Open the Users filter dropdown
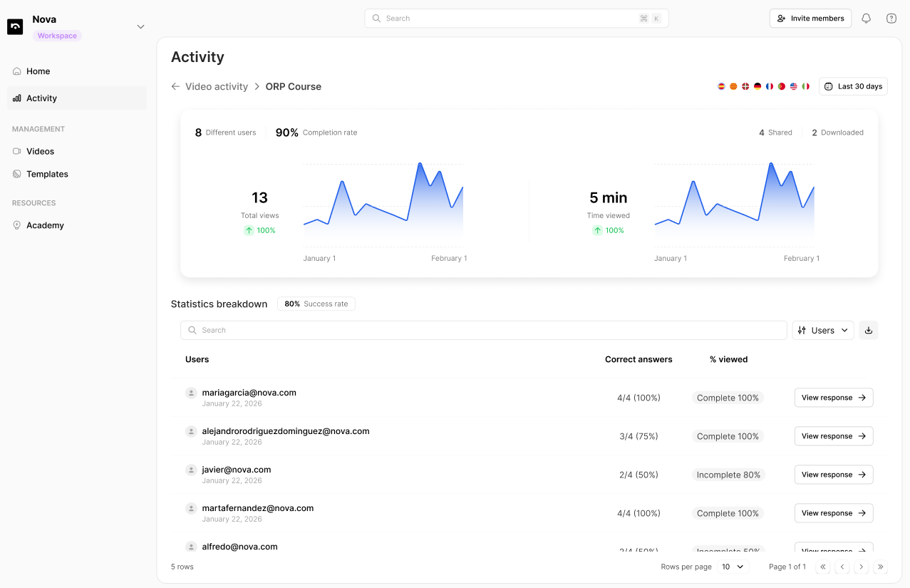This screenshot has width=910, height=588. (823, 330)
